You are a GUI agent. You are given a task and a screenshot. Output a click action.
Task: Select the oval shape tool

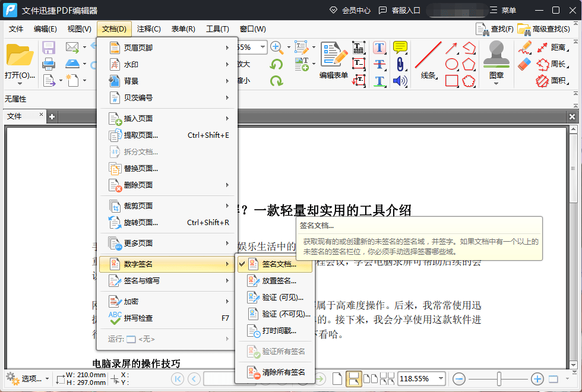tap(451, 64)
